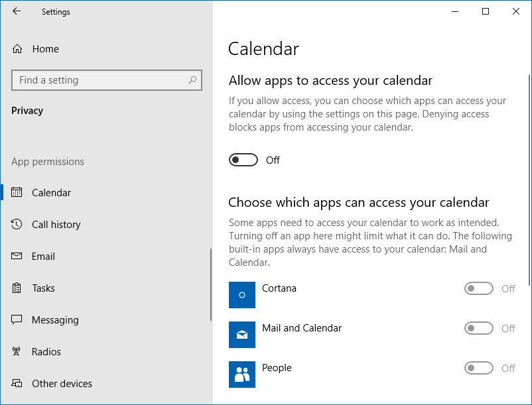532x405 pixels.
Task: Click the Home icon at the top
Action: [x=17, y=48]
